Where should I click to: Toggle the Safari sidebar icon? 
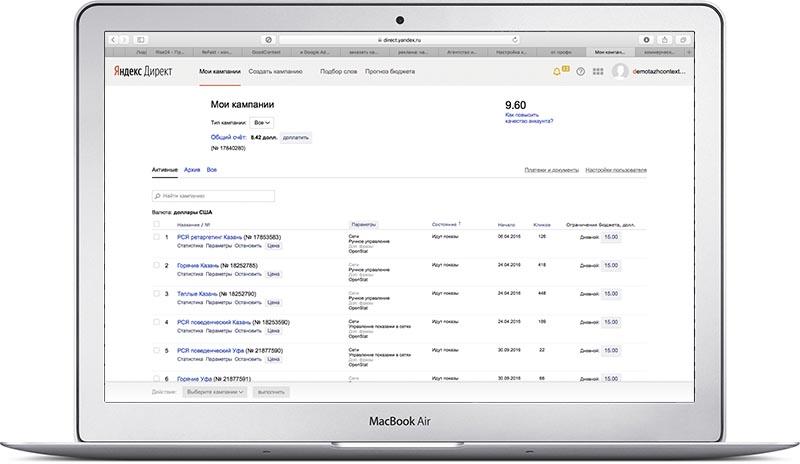tap(140, 40)
